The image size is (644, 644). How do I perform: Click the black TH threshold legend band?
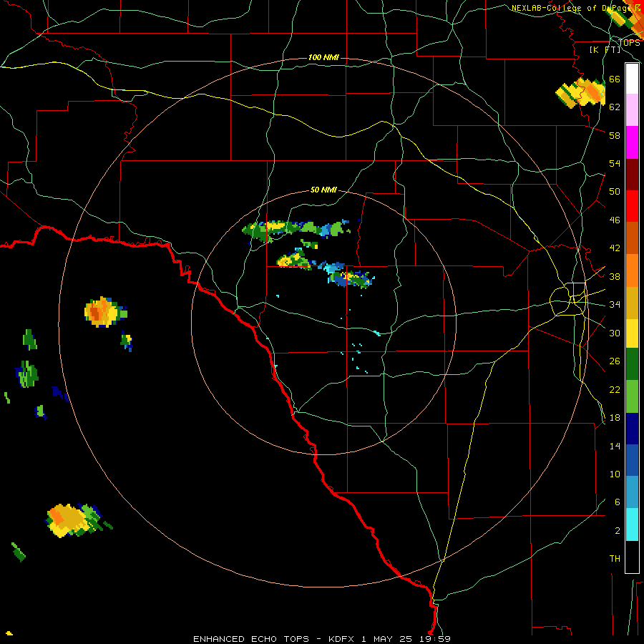632,557
